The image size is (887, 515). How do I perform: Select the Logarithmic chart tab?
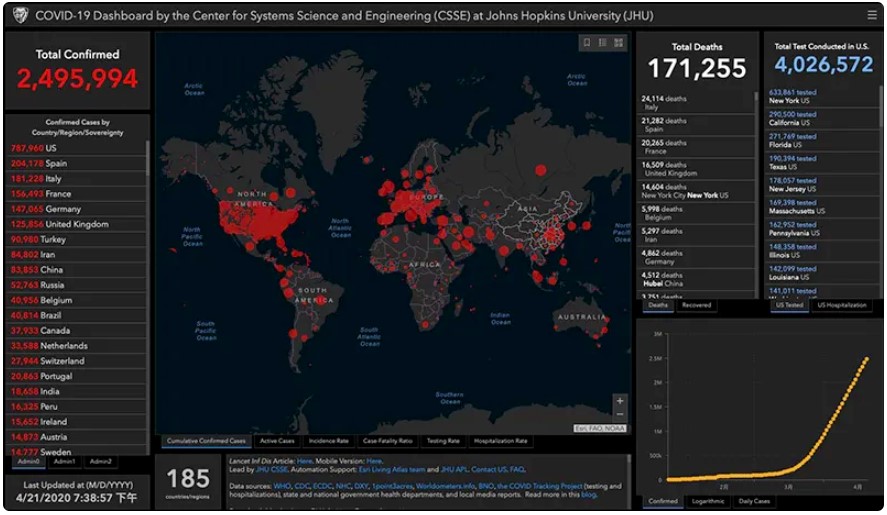[708, 501]
